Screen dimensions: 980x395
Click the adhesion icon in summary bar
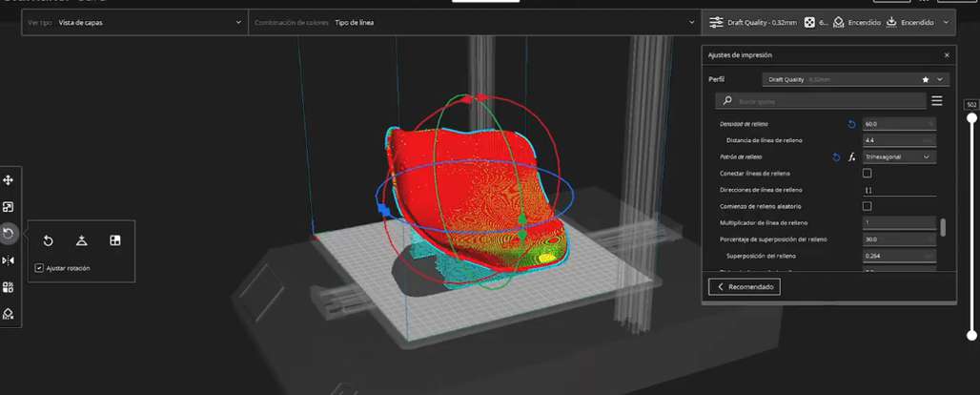[x=892, y=23]
